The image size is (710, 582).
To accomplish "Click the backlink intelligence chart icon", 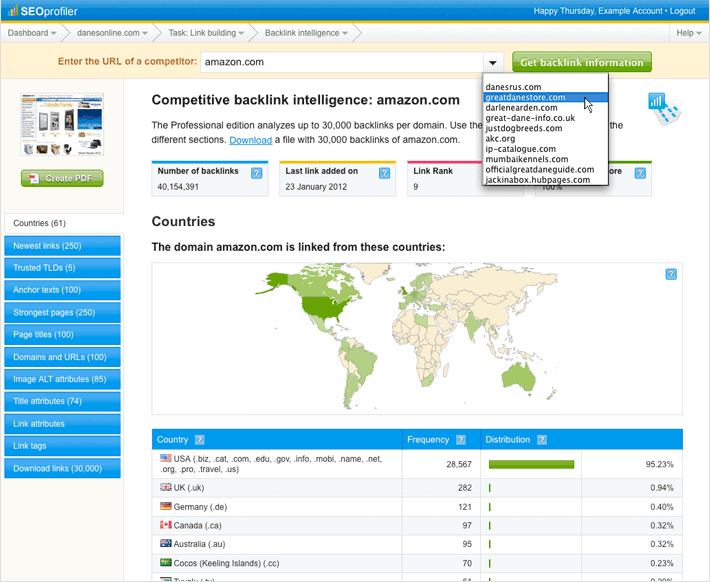I will coord(664,109).
